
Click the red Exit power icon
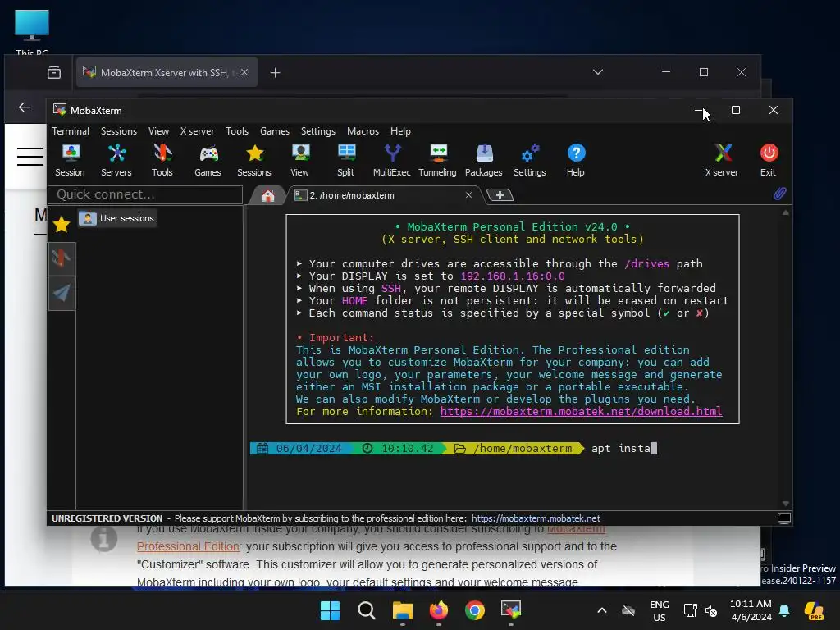[769, 160]
